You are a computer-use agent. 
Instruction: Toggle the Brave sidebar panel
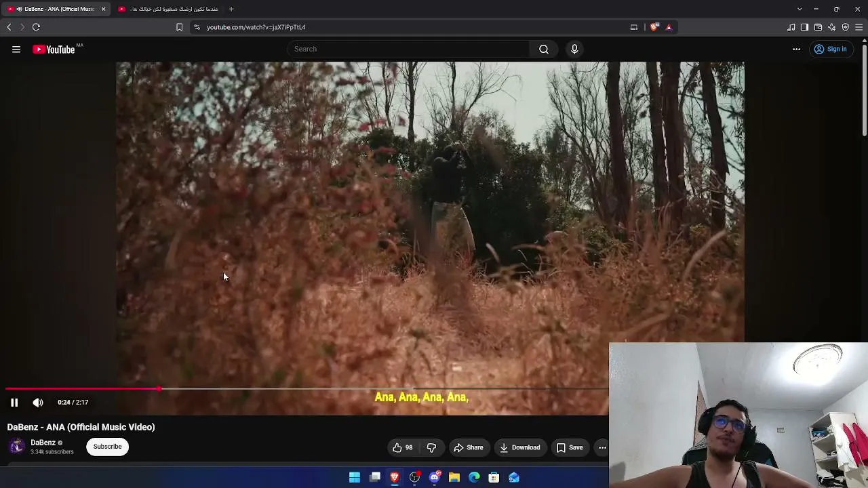click(804, 27)
